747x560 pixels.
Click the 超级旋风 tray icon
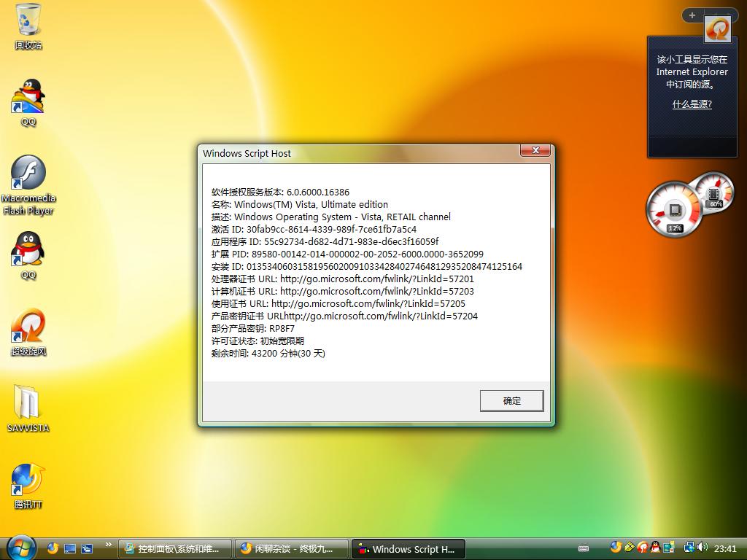[642, 548]
